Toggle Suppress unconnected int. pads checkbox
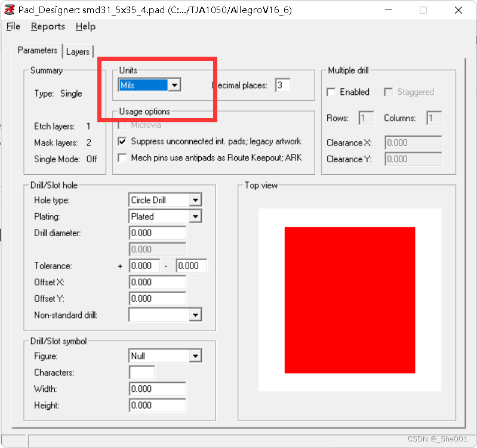The width and height of the screenshot is (477, 448). 122,142
